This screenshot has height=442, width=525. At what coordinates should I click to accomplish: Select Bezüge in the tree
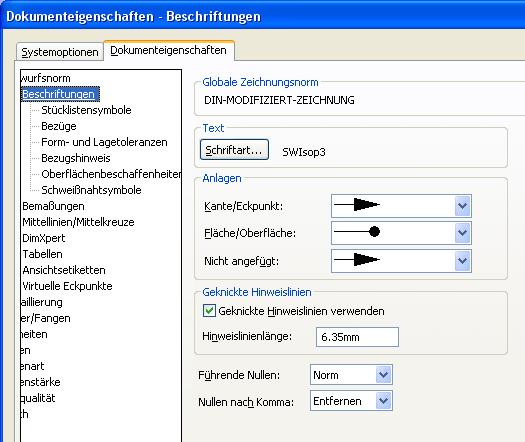59,126
